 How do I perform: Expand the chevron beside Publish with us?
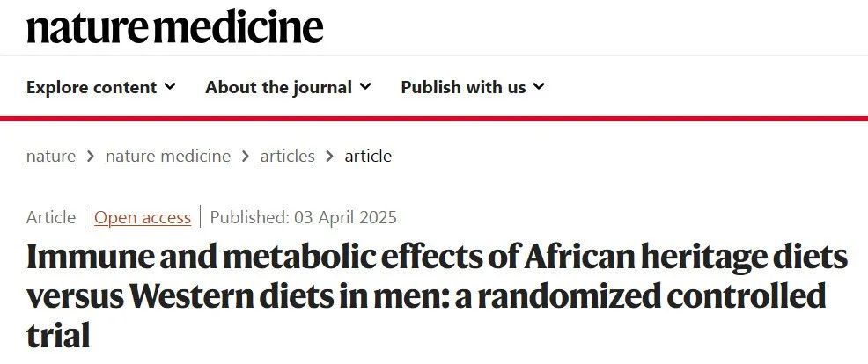pyautogui.click(x=539, y=87)
